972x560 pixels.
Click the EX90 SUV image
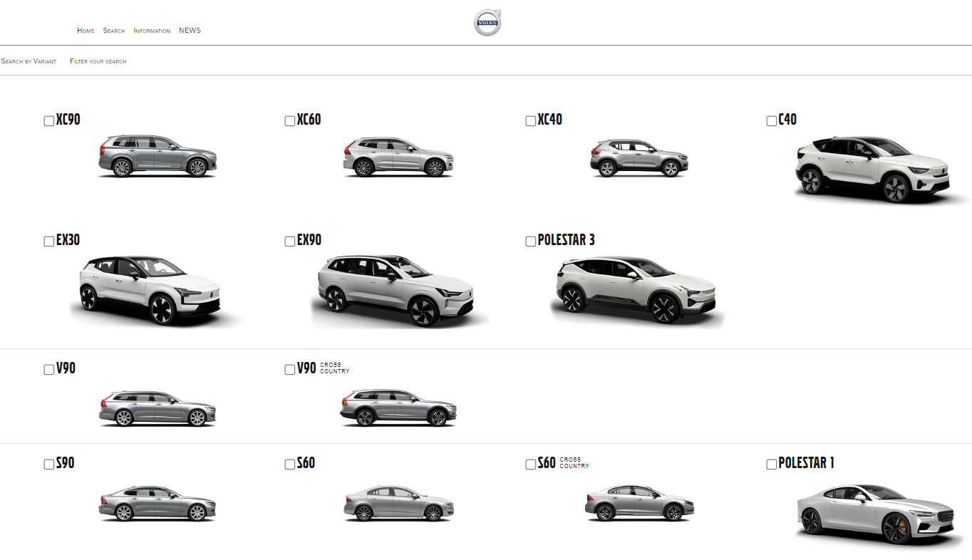tap(396, 291)
